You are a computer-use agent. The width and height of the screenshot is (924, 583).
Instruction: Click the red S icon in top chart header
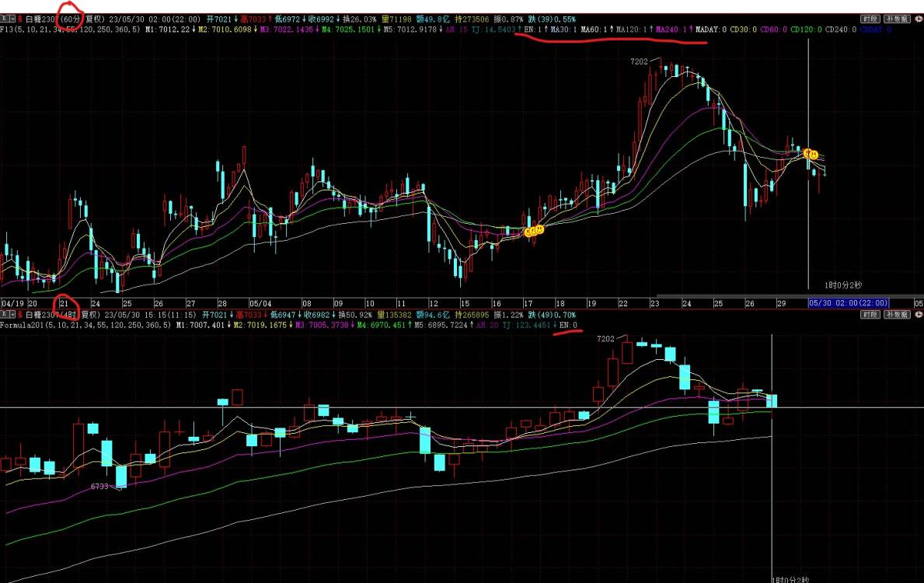click(x=19, y=19)
